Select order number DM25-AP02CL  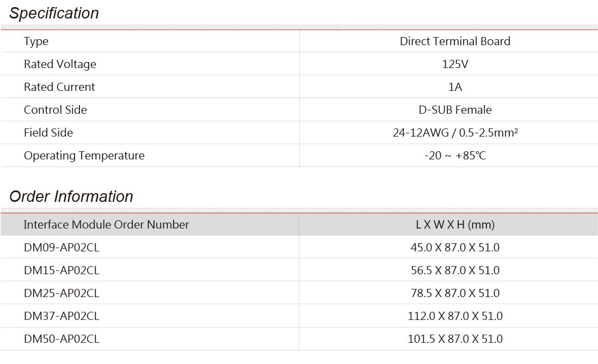(x=61, y=293)
